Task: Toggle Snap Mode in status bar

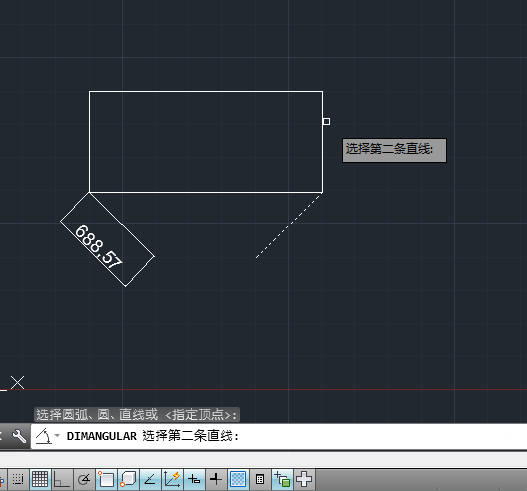Action: pos(18,479)
